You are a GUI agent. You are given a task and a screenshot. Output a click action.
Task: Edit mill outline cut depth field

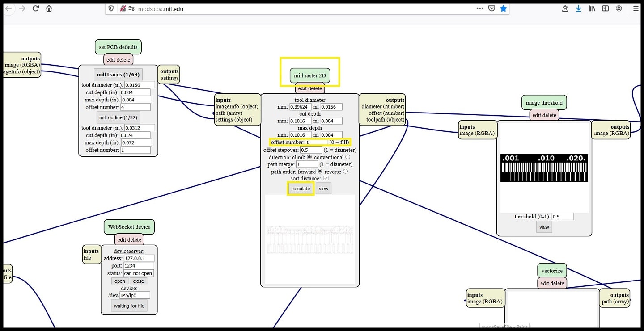coord(136,135)
